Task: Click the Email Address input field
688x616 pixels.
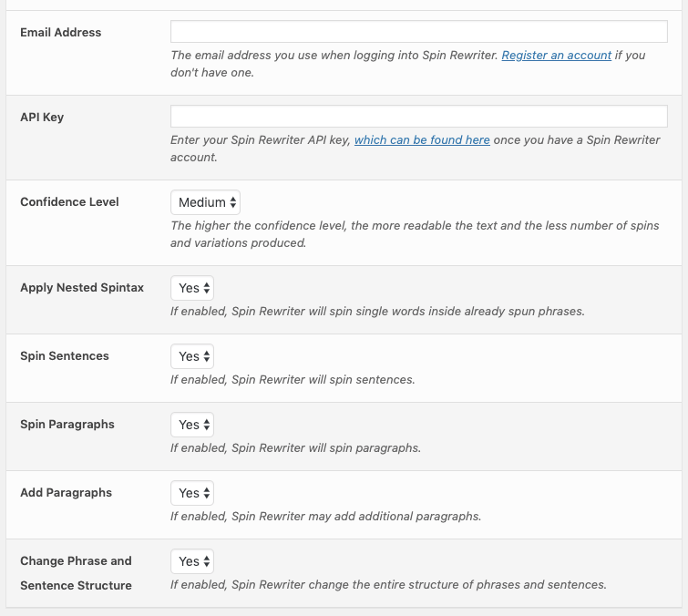Action: pos(419,32)
